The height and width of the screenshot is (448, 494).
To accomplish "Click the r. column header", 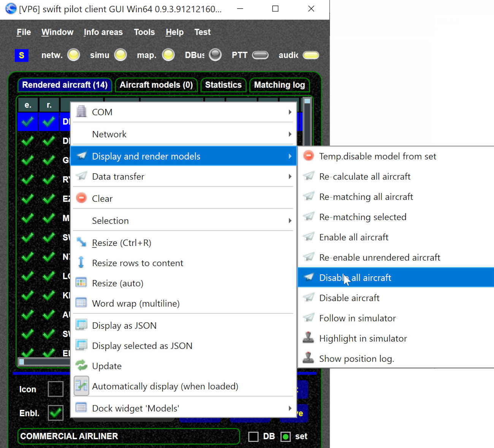I will pyautogui.click(x=49, y=105).
